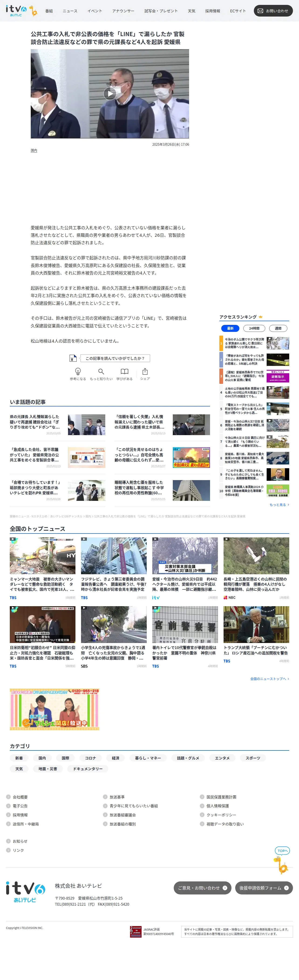The width and height of the screenshot is (299, 980).
Task: Open the 天気 menu item
Action: tap(191, 11)
